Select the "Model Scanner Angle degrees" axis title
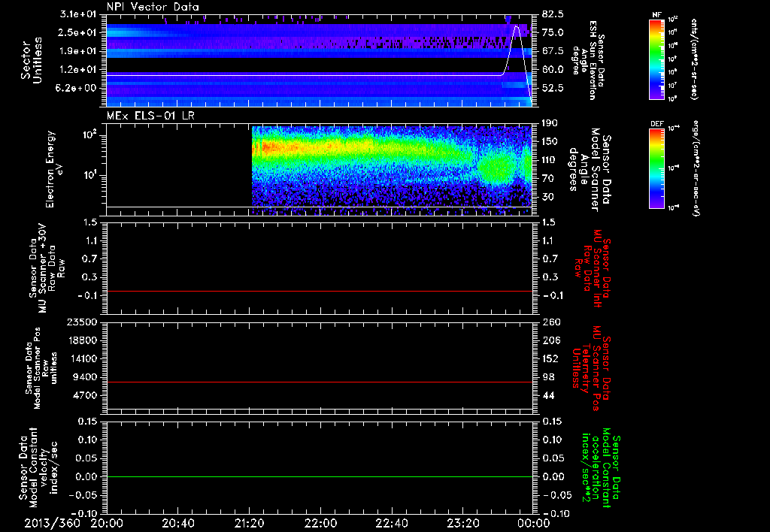770x532 pixels. pyautogui.click(x=590, y=169)
